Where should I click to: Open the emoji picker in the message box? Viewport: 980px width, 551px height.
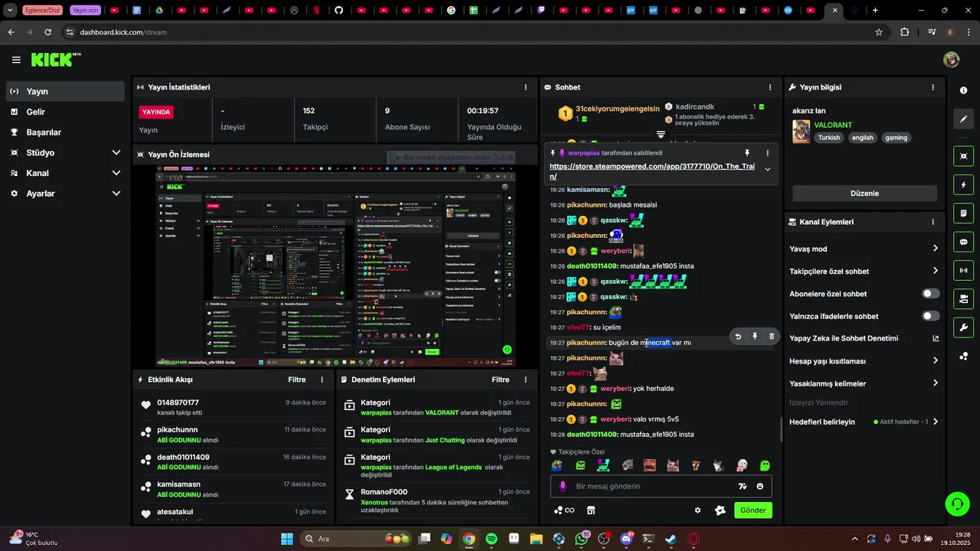(760, 486)
